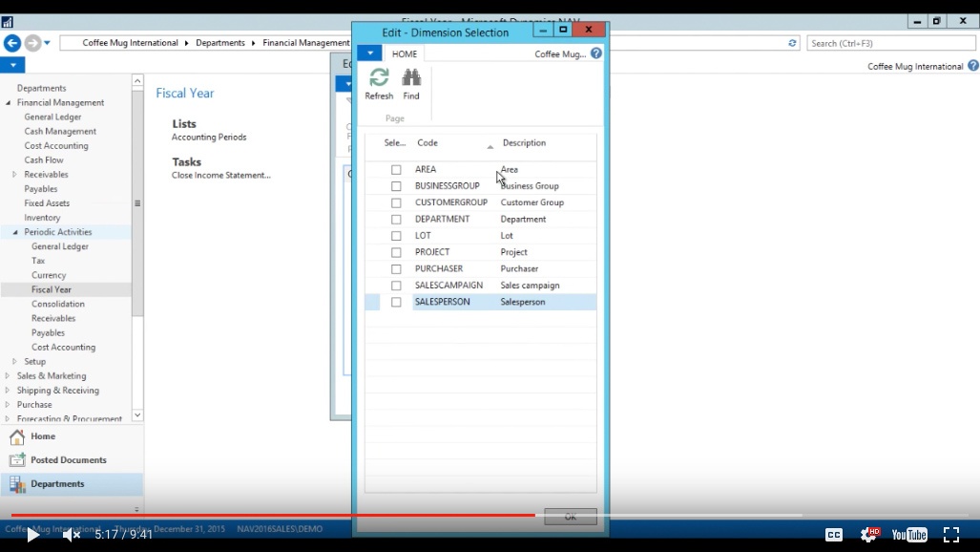This screenshot has height=552, width=980.
Task: Collapse Periodic Activities tree node
Action: click(x=15, y=232)
